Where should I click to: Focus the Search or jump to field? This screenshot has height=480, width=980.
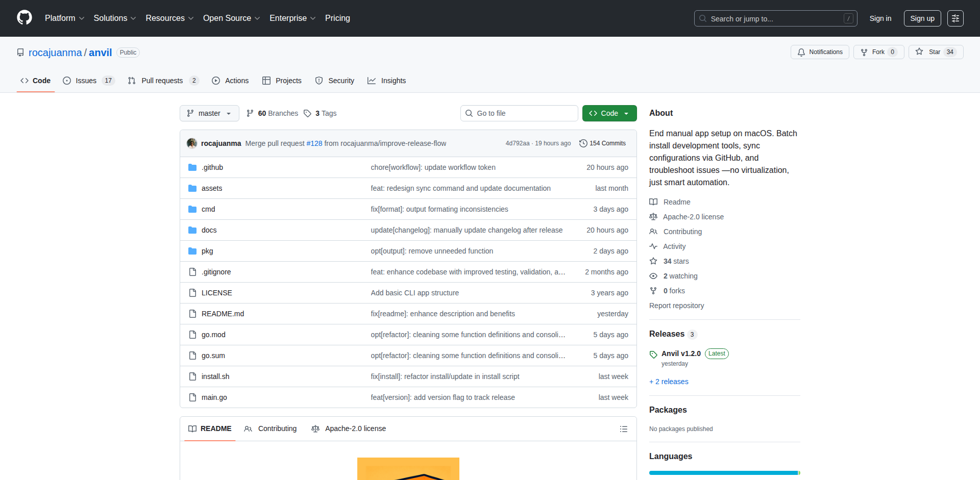[x=775, y=18]
